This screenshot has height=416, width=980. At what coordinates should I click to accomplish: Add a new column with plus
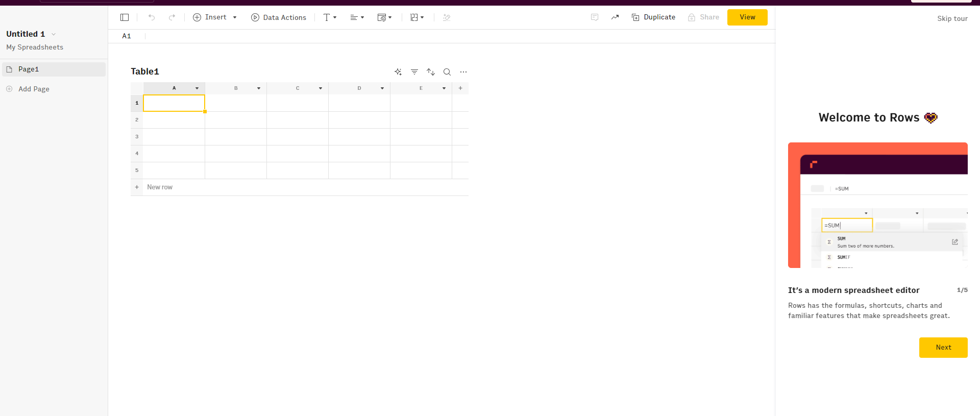click(460, 88)
